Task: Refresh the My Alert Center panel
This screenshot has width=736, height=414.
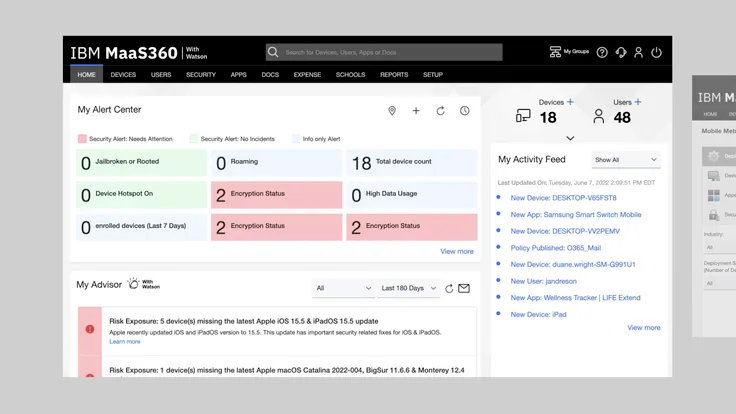Action: coord(440,111)
